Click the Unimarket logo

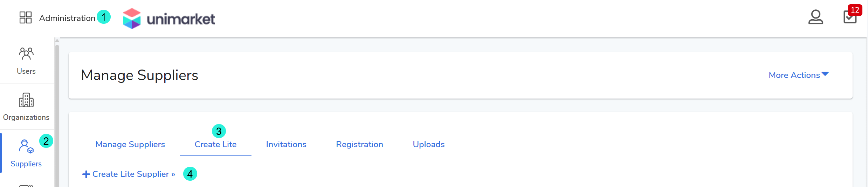[x=169, y=19]
